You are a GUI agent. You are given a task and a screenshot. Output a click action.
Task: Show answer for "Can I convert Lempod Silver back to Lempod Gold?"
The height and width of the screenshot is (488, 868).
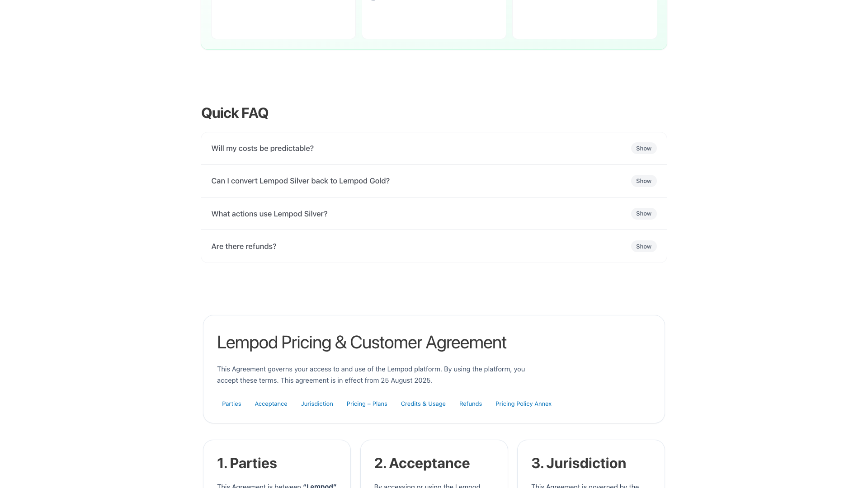tap(643, 181)
